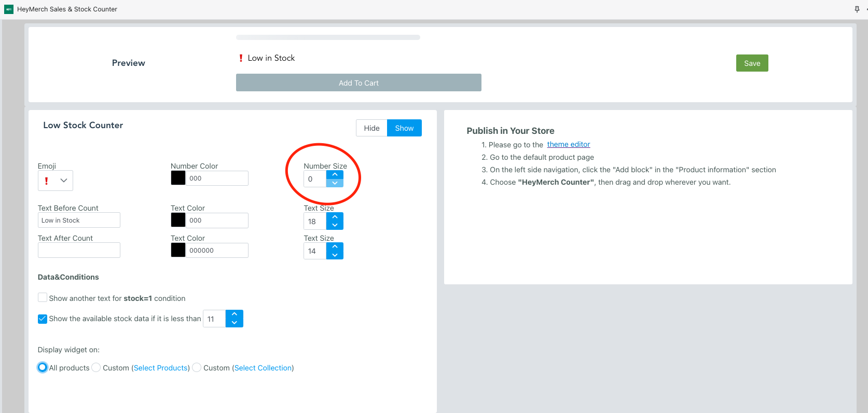The image size is (868, 413).
Task: Click the black Number Color swatch
Action: 178,178
